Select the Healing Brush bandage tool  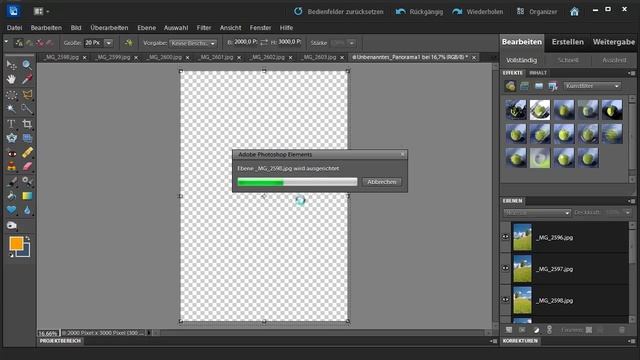[27, 153]
